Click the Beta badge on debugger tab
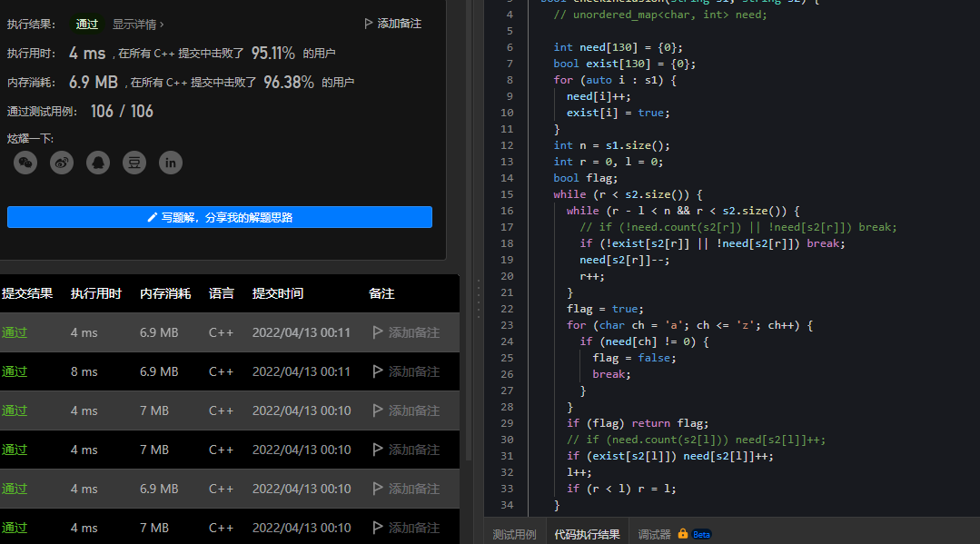 tap(701, 535)
